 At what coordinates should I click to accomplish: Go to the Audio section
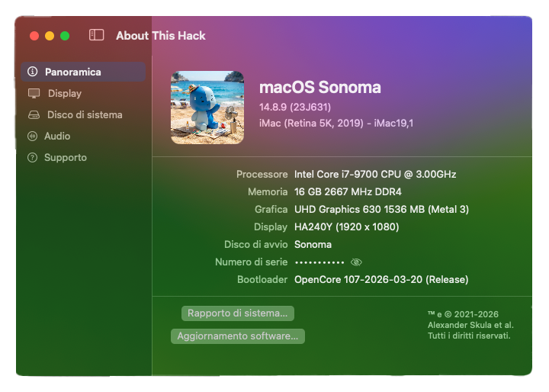point(83,136)
